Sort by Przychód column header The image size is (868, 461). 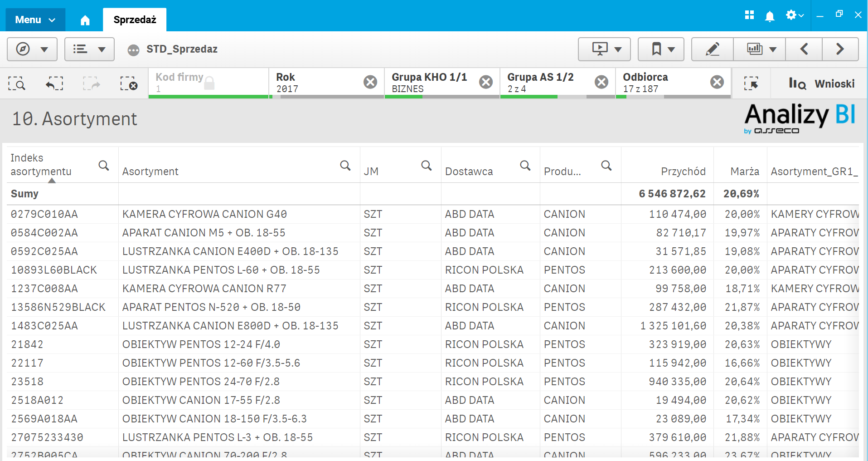coord(683,172)
